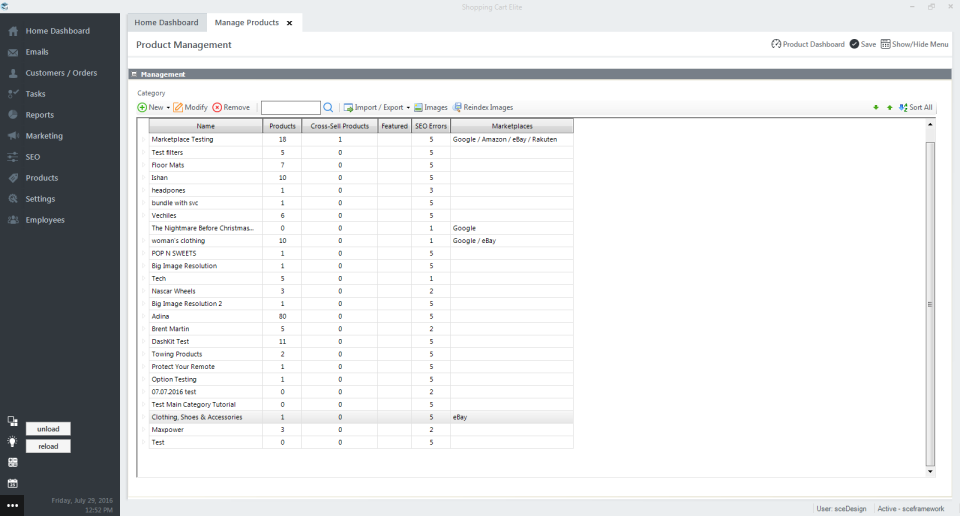The image size is (960, 516).
Task: Focus the category search input field
Action: 291,108
